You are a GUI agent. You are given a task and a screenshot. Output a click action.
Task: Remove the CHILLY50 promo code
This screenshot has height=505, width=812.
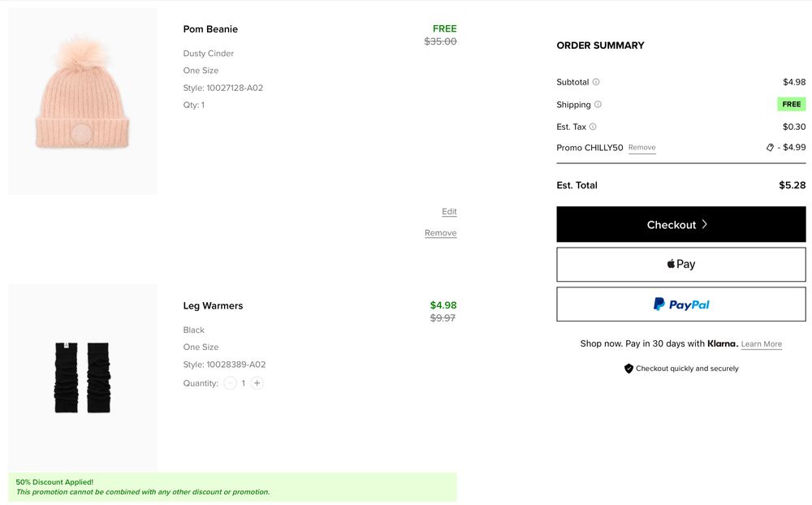pos(641,148)
